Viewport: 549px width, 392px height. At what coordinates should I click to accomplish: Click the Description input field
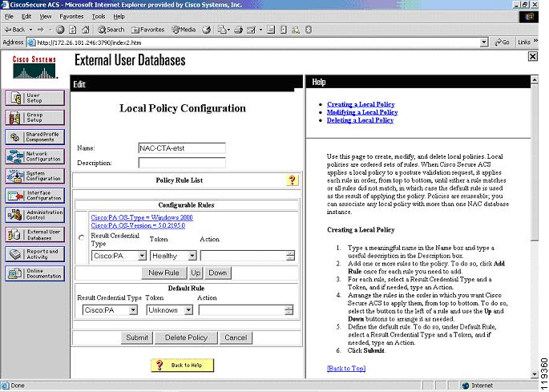click(182, 163)
